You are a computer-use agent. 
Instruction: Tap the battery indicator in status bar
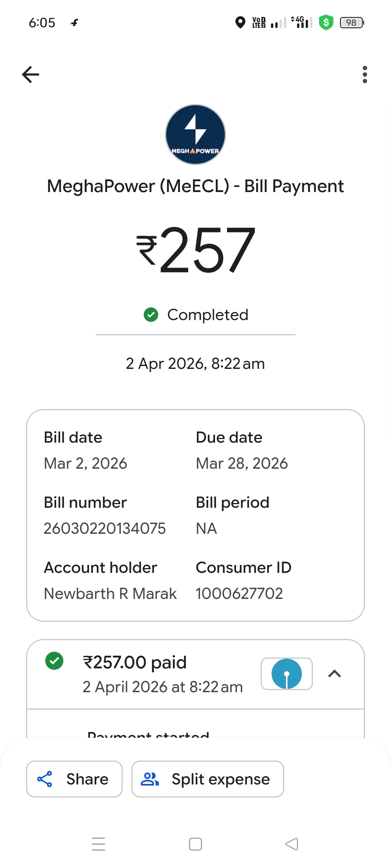pyautogui.click(x=352, y=22)
